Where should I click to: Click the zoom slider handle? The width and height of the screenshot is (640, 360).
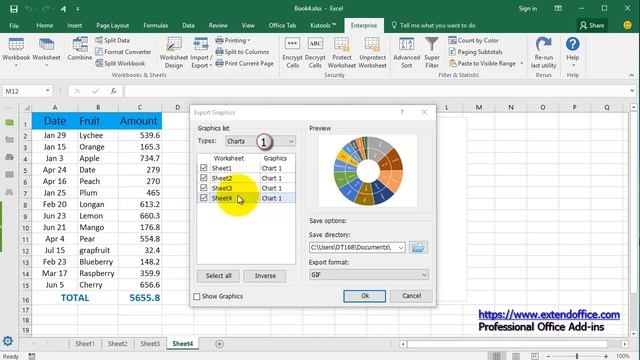[577, 356]
